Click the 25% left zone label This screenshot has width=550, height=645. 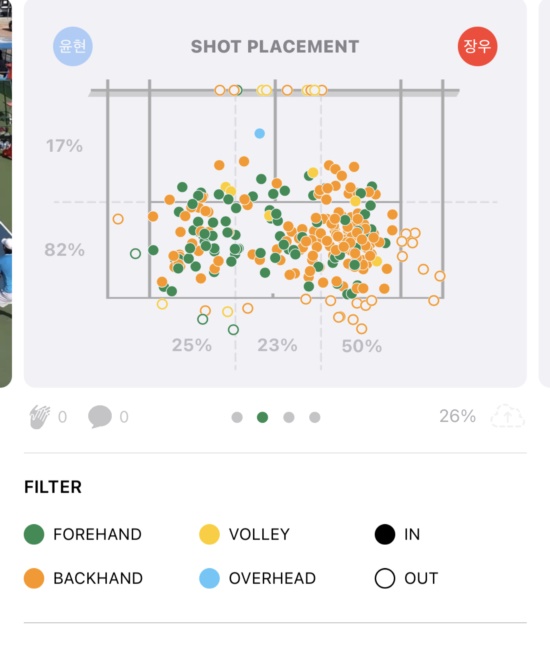192,345
